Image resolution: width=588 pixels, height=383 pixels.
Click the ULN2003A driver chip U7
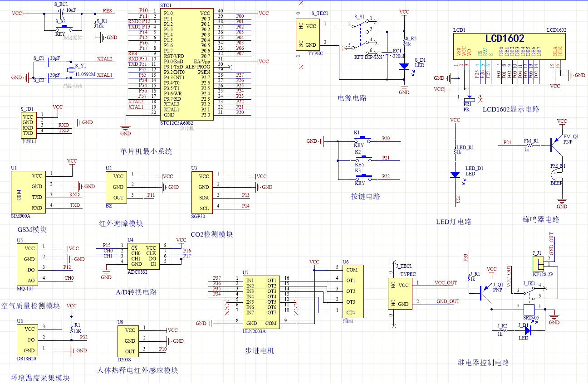tap(260, 301)
